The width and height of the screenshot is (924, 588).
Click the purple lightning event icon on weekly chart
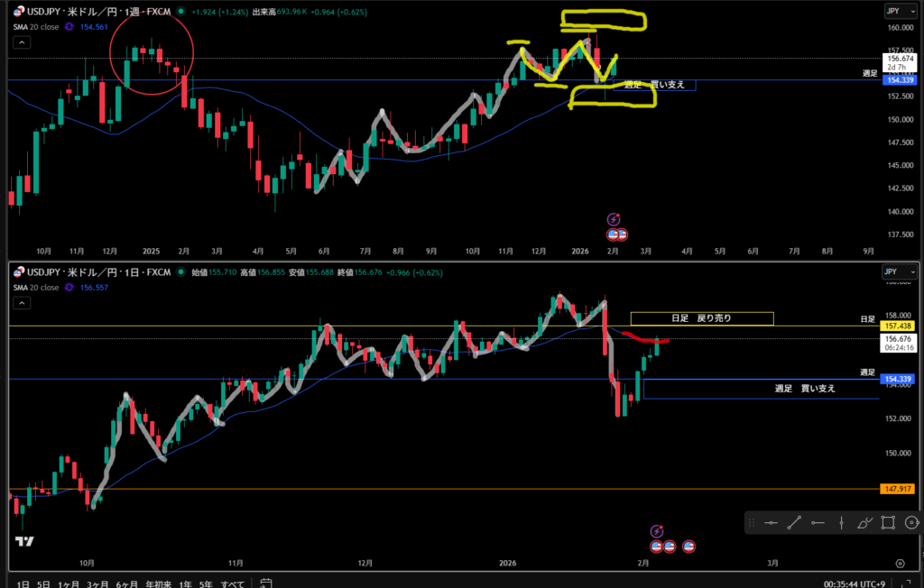pos(614,219)
